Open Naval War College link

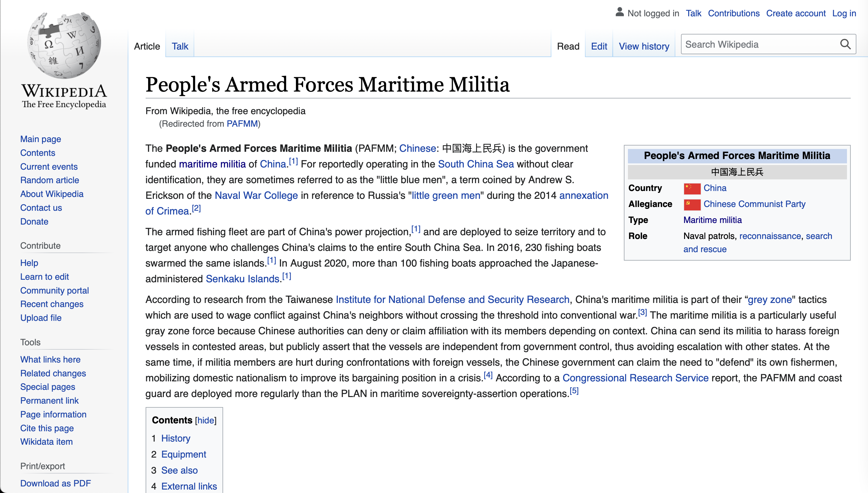[256, 195]
